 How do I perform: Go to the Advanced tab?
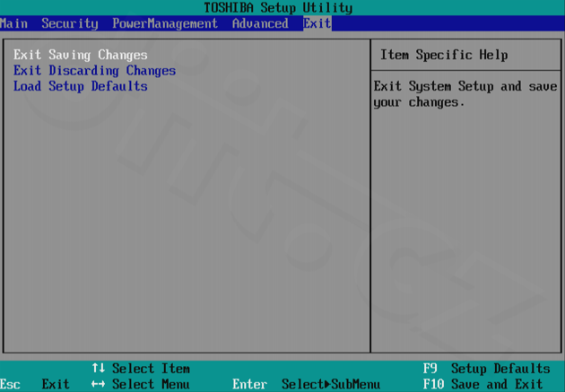point(260,23)
